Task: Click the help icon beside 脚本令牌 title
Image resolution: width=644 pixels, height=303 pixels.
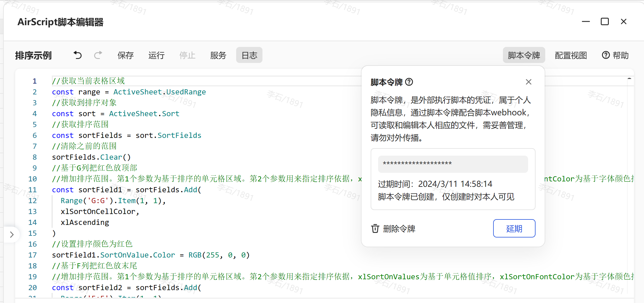Action: pos(409,82)
